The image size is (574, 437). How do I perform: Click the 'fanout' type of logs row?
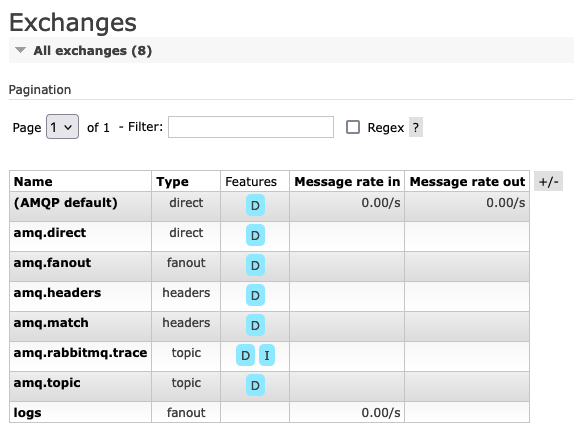coord(186,413)
